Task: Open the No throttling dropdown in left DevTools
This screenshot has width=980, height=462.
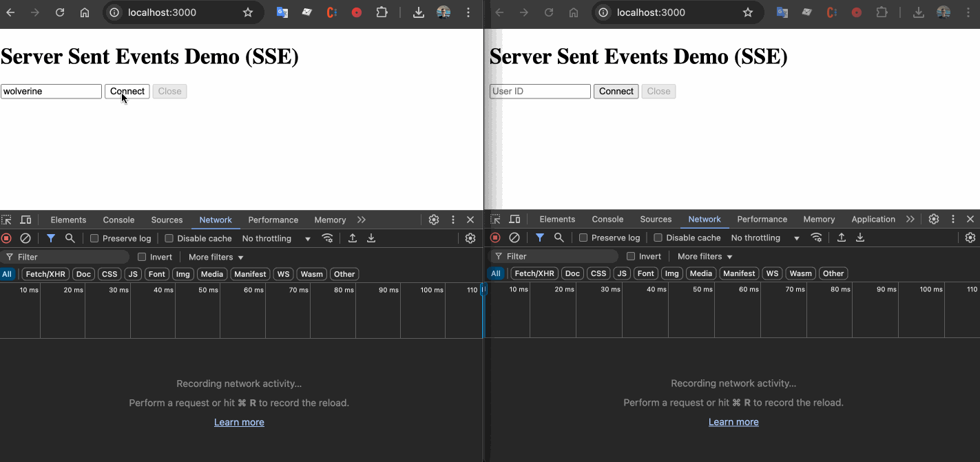Action: 277,238
